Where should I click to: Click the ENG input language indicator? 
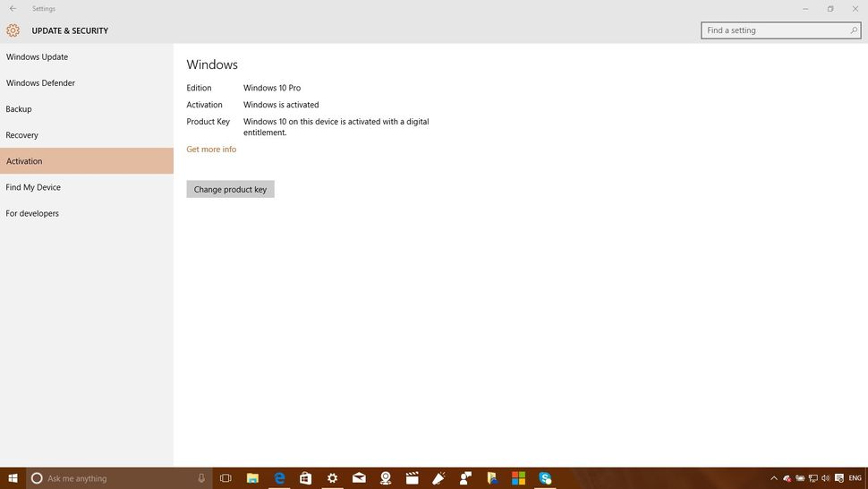click(855, 478)
